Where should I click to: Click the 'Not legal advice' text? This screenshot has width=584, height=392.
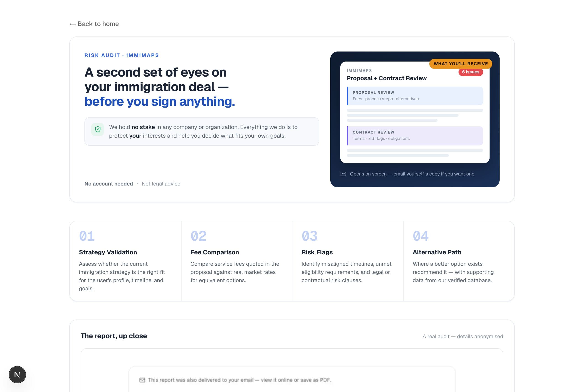pyautogui.click(x=161, y=184)
